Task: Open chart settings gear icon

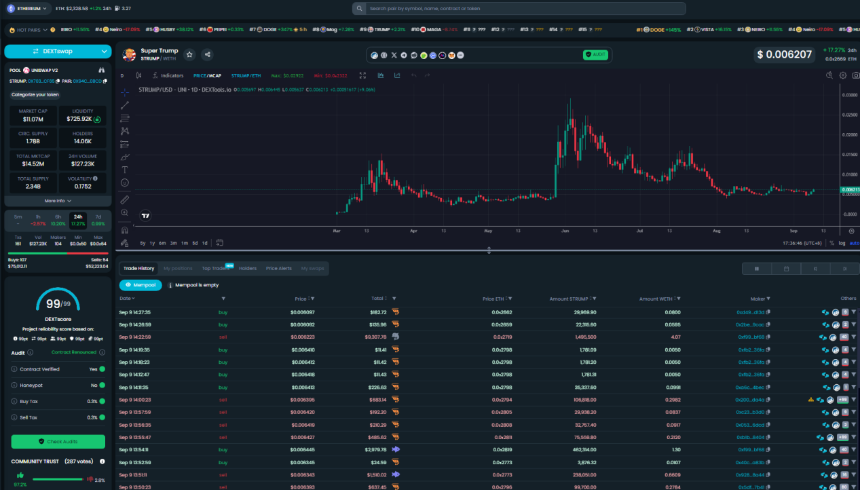Action: click(843, 76)
